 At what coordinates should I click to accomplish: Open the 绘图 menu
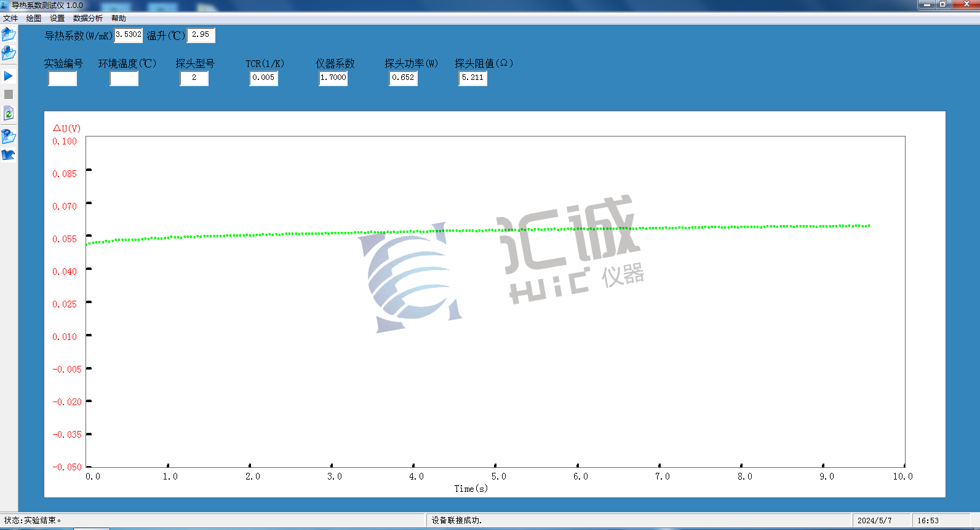[34, 18]
